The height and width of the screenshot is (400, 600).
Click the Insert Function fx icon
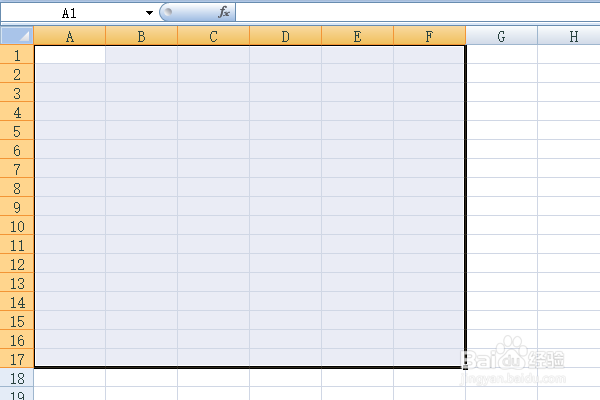tap(224, 12)
